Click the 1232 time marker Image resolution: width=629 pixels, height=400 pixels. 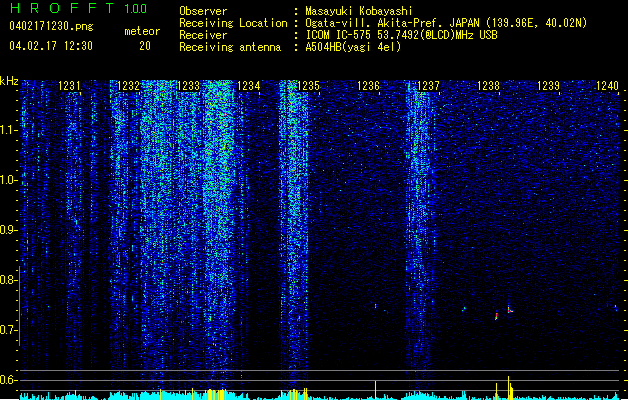point(128,86)
